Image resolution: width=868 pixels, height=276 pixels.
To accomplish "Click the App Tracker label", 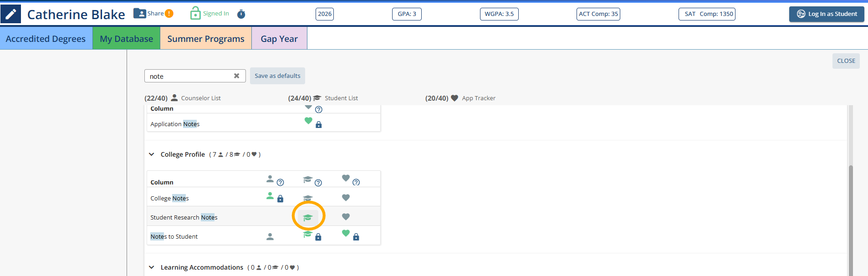I will point(479,98).
